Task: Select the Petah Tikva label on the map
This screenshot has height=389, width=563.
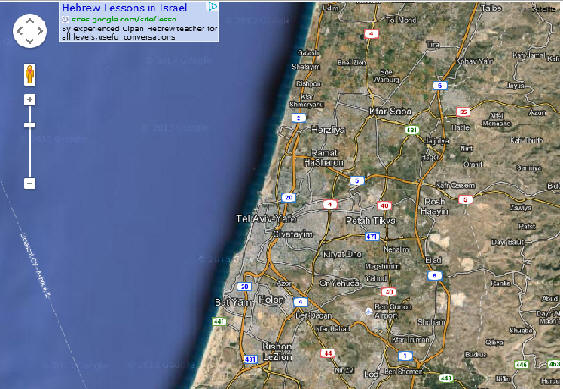Action: (x=371, y=221)
